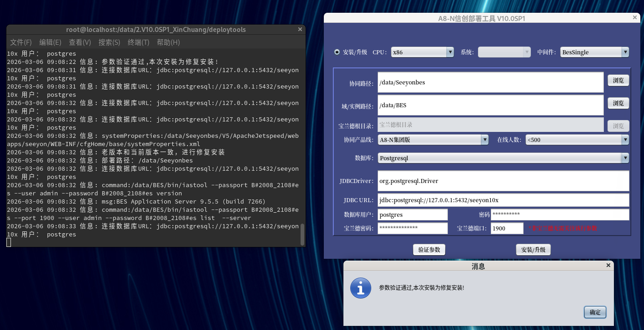Open the 协同产品线 A8-N集团版 dropdown
The width and height of the screenshot is (644, 330).
433,140
